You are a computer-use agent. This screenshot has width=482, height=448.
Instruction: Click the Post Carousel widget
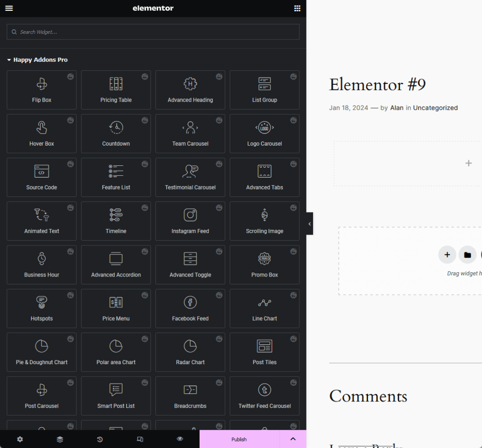tap(41, 396)
